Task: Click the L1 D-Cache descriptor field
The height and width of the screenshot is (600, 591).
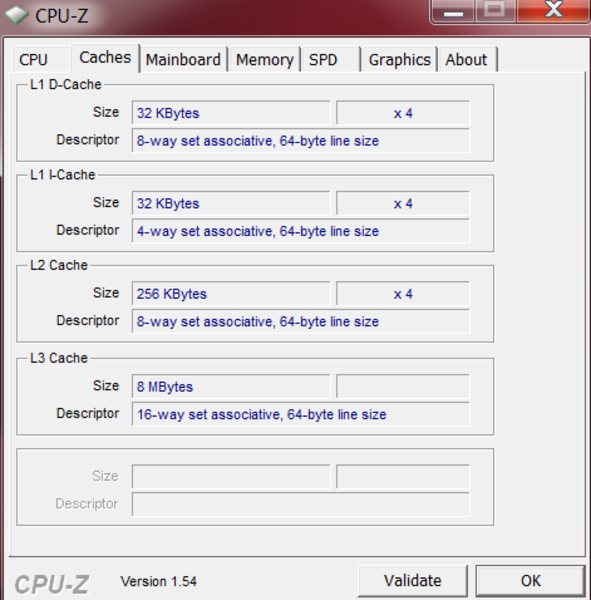Action: tap(300, 140)
